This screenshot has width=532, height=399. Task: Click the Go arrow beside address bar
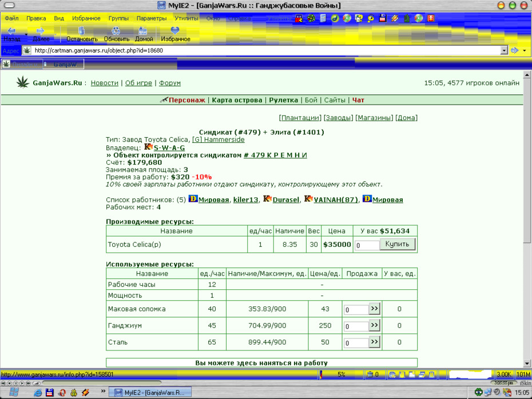pos(515,50)
